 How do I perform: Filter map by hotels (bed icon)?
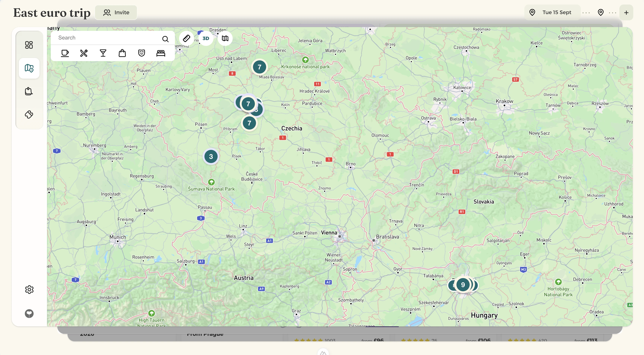(161, 53)
